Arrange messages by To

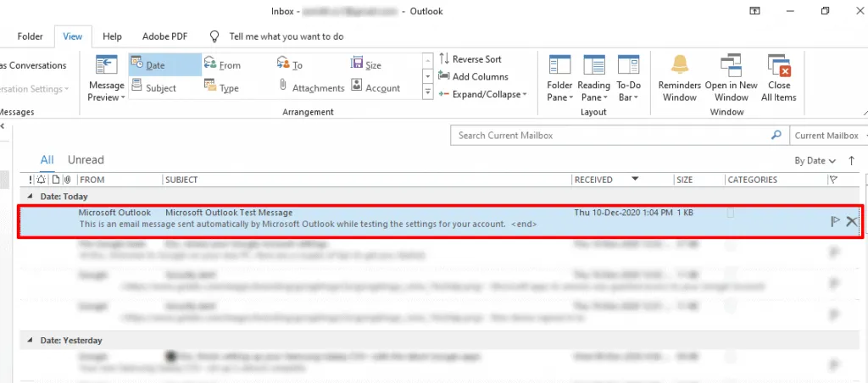coord(290,64)
